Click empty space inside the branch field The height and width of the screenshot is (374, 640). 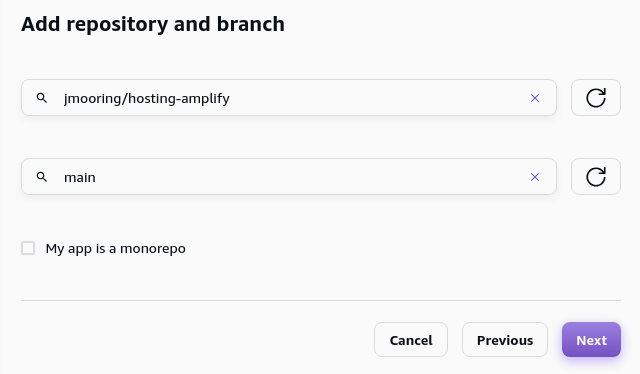tap(310, 177)
